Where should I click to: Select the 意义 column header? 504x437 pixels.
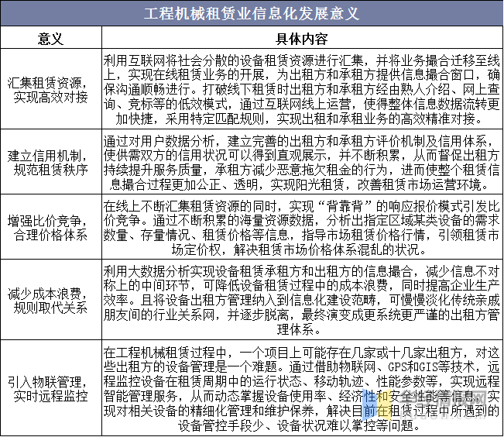[x=51, y=39]
